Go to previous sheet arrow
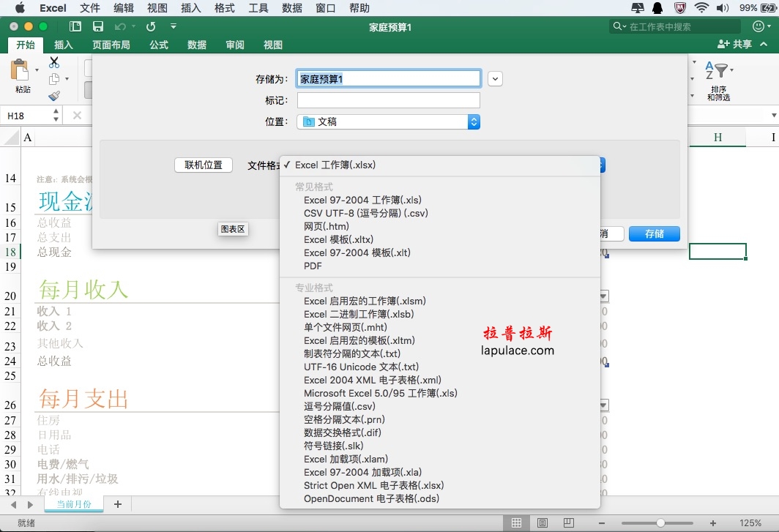The width and height of the screenshot is (779, 532). point(13,505)
